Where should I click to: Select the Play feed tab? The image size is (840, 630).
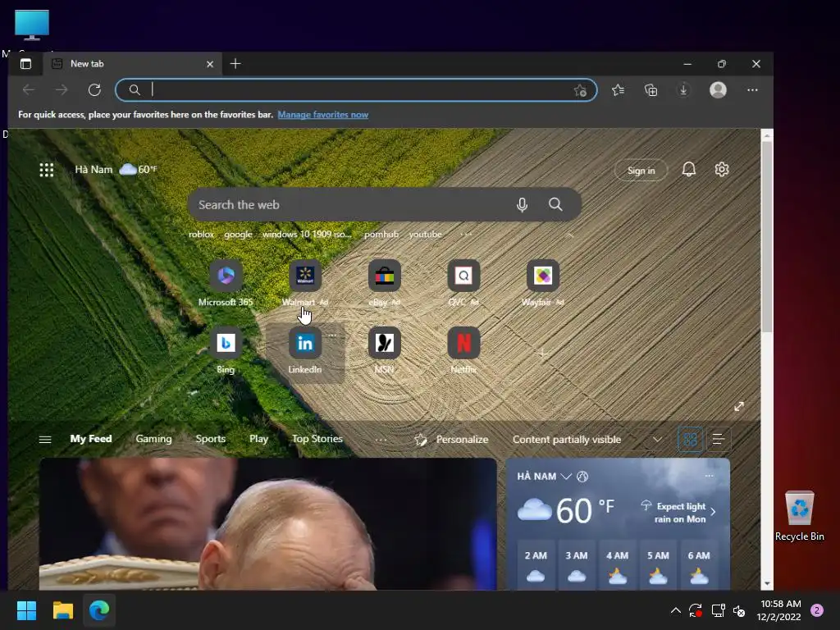click(258, 439)
